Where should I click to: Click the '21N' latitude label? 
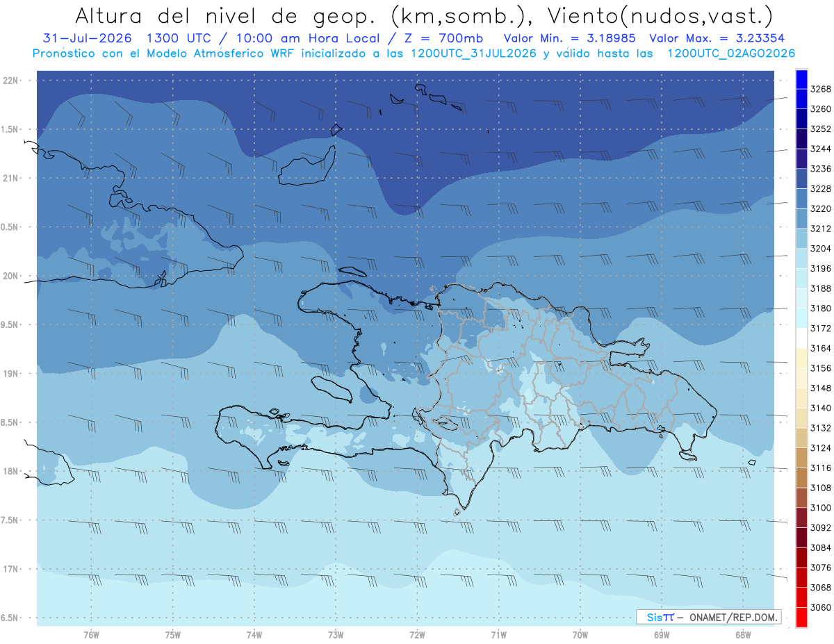coord(12,179)
